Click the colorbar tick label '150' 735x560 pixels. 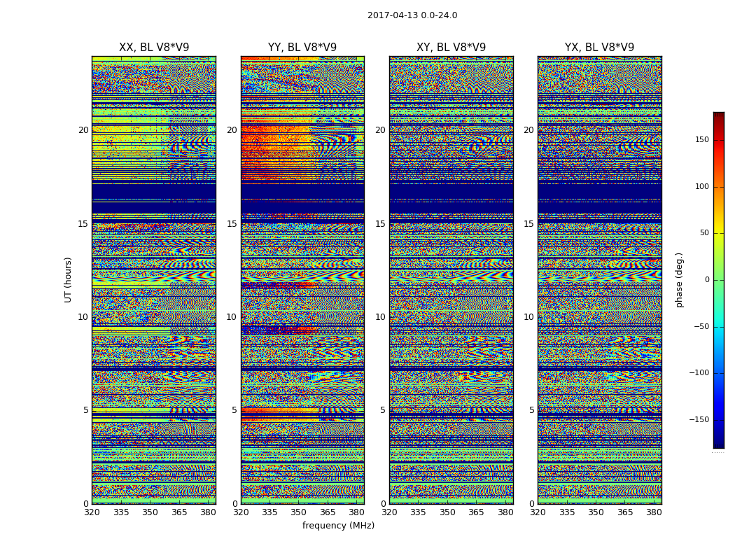(702, 139)
